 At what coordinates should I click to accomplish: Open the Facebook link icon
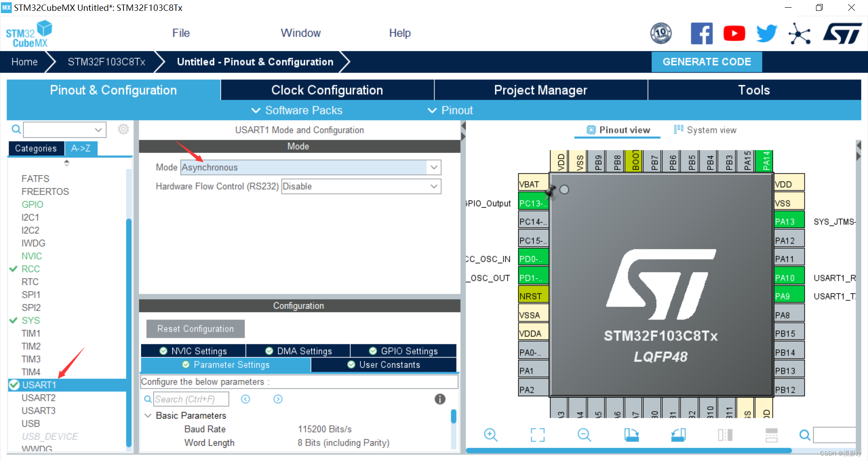pos(702,33)
